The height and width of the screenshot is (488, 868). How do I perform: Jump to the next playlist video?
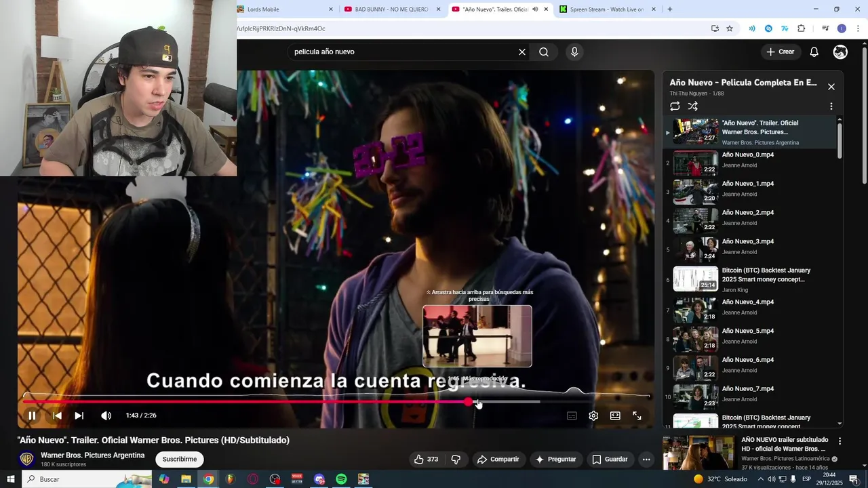[x=79, y=415]
